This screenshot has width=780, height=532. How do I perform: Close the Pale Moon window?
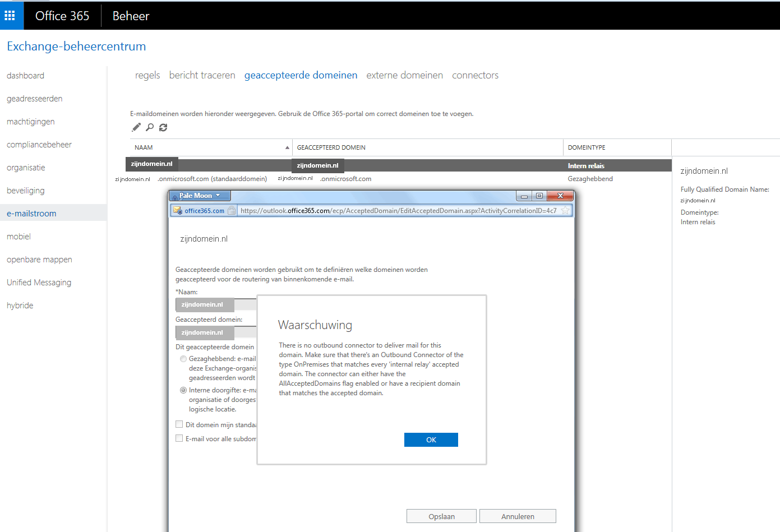pyautogui.click(x=560, y=196)
